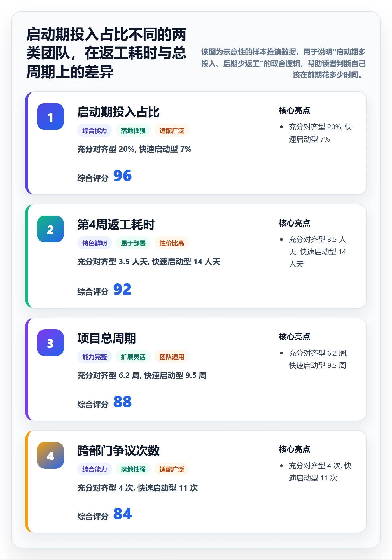Click 核心亮点 heading in the 第4周返工耗时 card
392x560 pixels.
coord(295,223)
